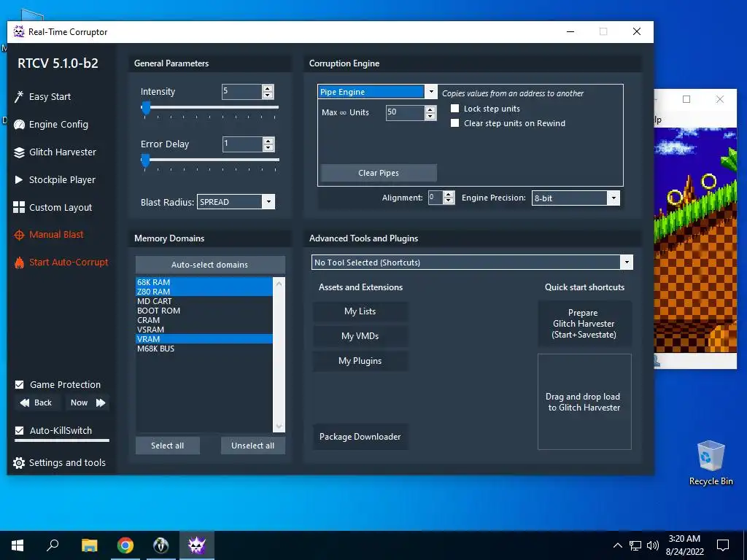The height and width of the screenshot is (560, 747).
Task: Increase the Alignment spinner value
Action: coord(449,195)
